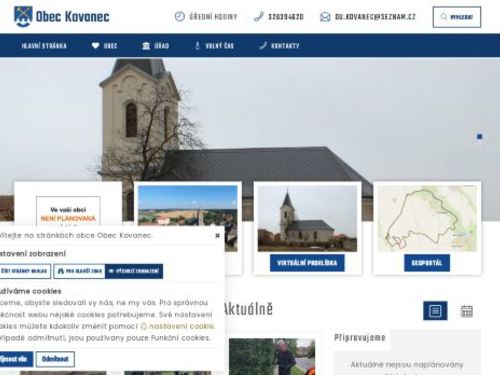Switch Aktuálně to list view icon
The image size is (500, 375).
[x=435, y=311]
